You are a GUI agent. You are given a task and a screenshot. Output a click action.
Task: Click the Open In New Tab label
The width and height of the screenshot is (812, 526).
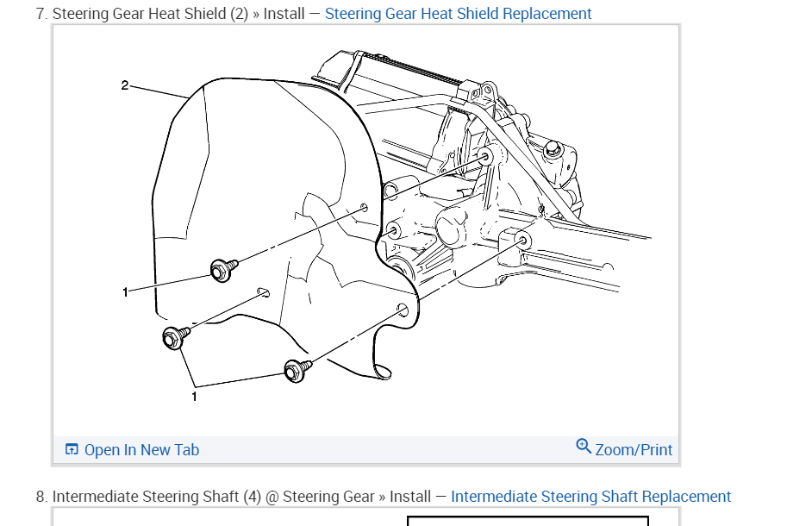tap(141, 449)
